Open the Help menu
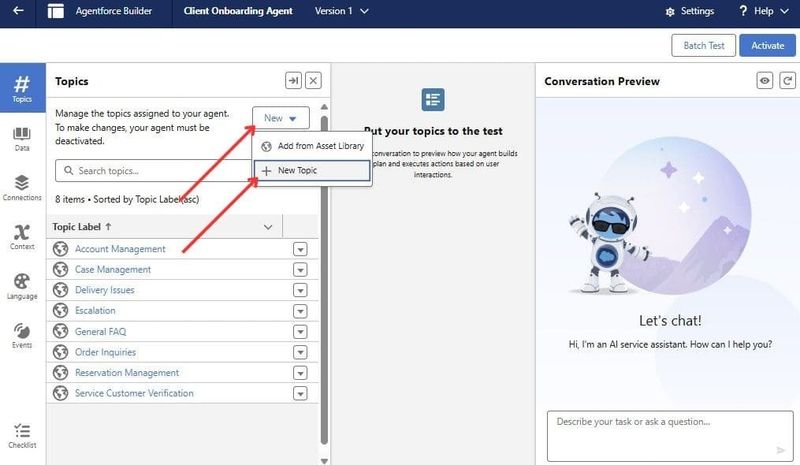 [x=763, y=11]
